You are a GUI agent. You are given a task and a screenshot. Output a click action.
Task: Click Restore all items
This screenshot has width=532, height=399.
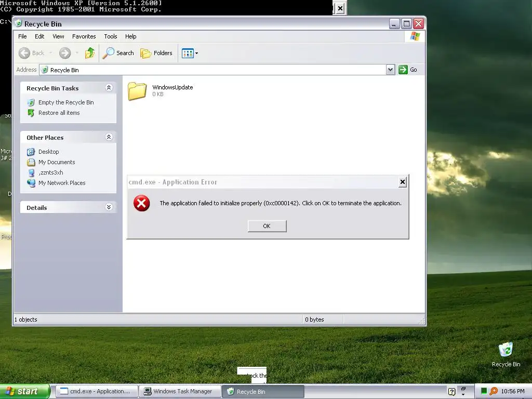[59, 113]
